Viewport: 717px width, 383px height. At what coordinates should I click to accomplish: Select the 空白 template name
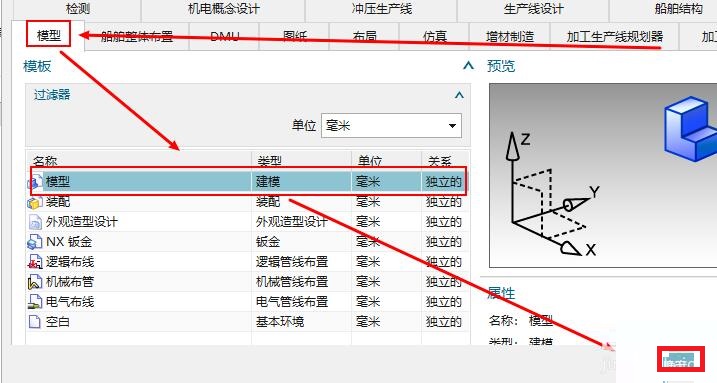click(58, 322)
